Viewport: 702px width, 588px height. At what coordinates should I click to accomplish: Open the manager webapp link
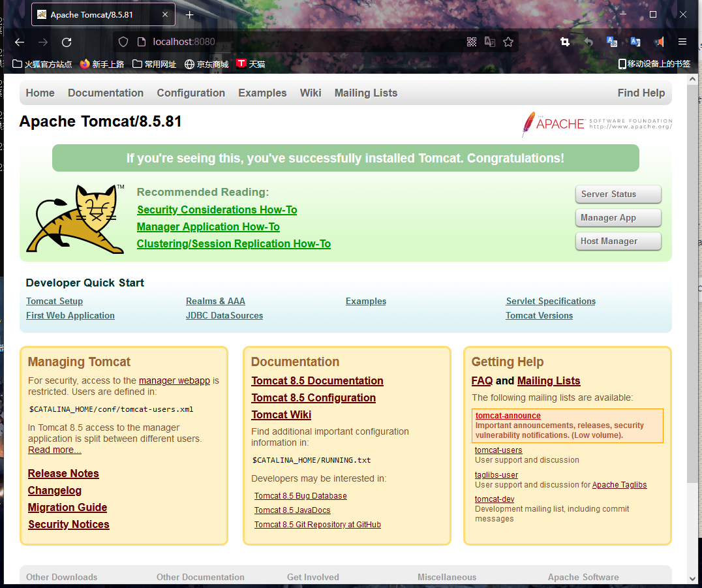tap(174, 380)
